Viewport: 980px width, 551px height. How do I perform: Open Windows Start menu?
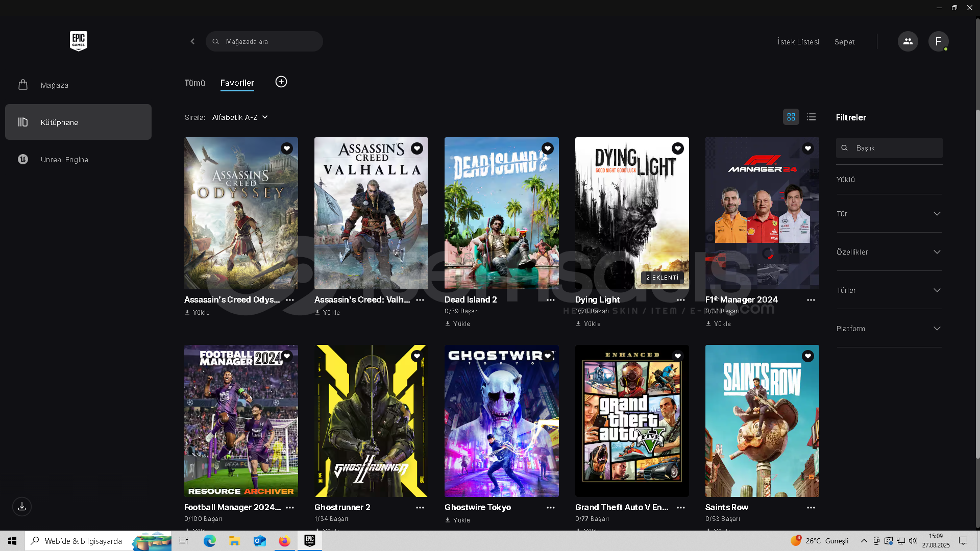[x=12, y=541]
